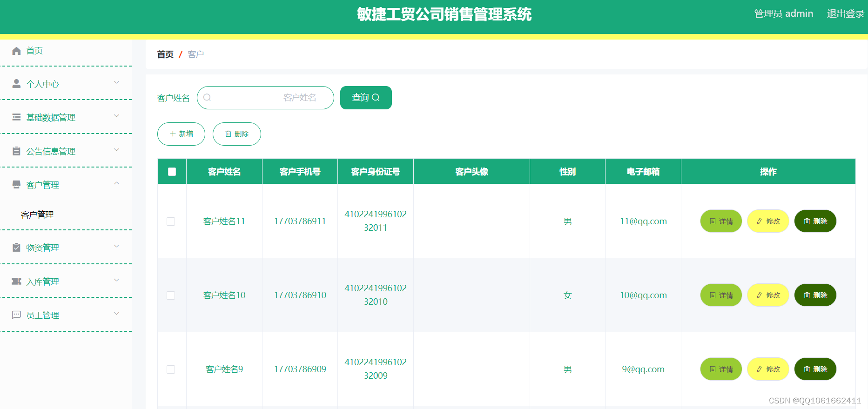Toggle the select-all checkbox in table header

click(x=172, y=172)
